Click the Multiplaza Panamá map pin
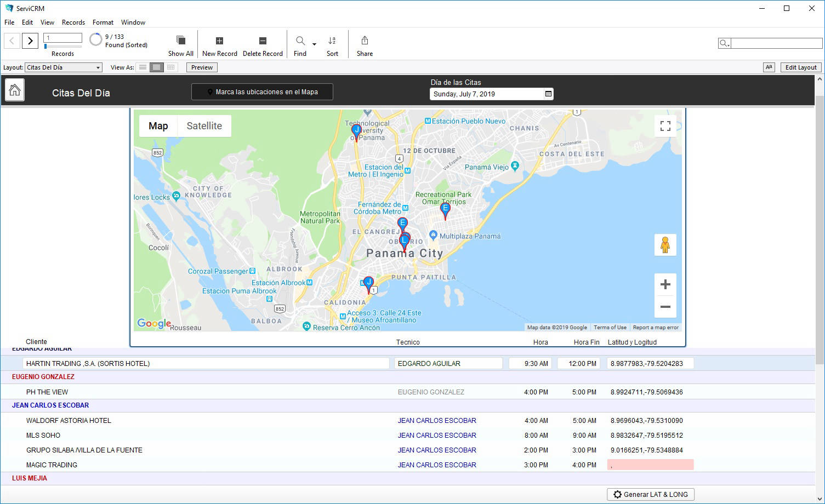 pos(433,236)
